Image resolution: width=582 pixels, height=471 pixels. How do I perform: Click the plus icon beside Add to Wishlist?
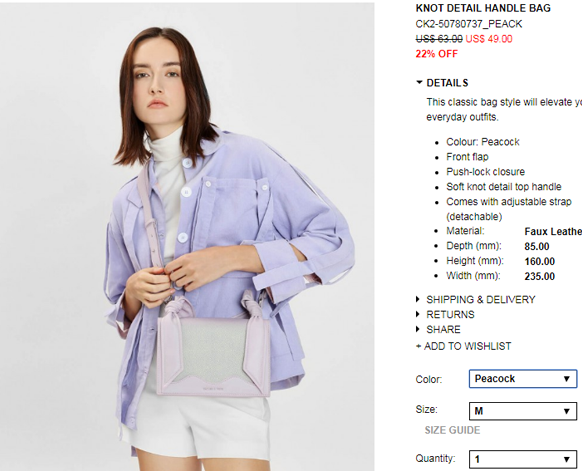418,346
